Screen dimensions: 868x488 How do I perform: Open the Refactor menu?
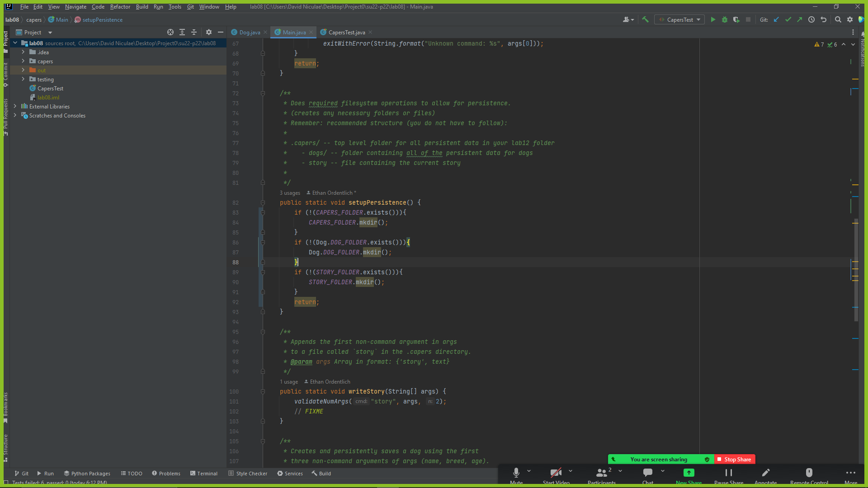(x=120, y=7)
